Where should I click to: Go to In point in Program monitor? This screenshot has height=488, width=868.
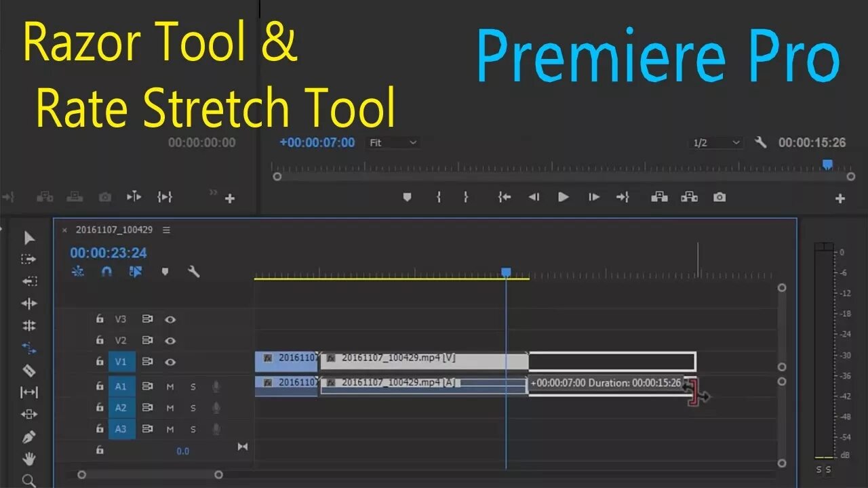tap(505, 197)
